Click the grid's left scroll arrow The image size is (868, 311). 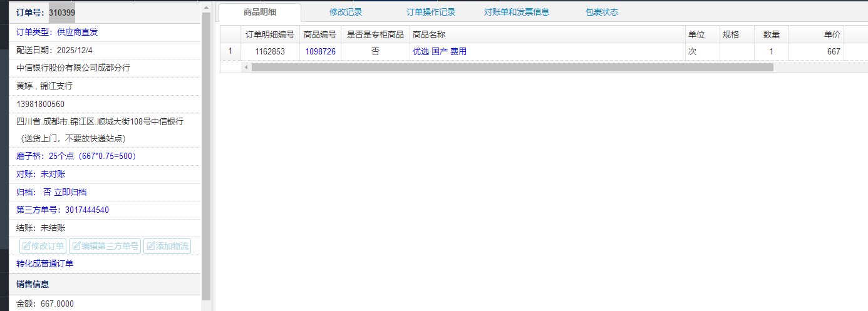coord(246,67)
